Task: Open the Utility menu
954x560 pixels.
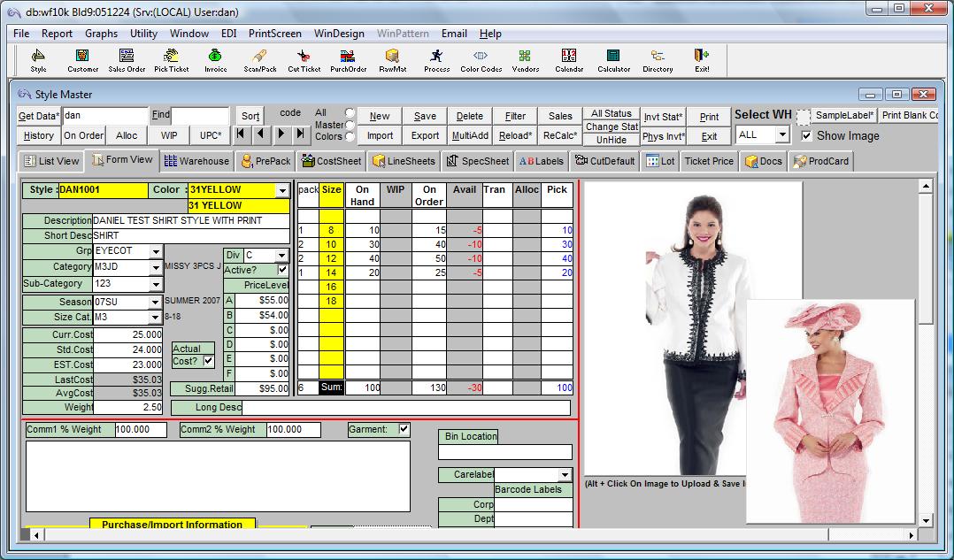Action: (x=143, y=34)
